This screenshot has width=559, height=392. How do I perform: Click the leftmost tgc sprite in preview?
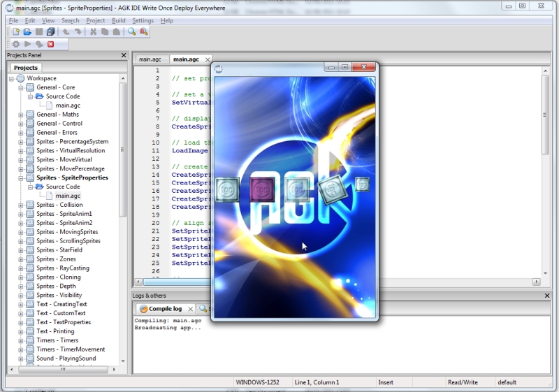pyautogui.click(x=228, y=189)
